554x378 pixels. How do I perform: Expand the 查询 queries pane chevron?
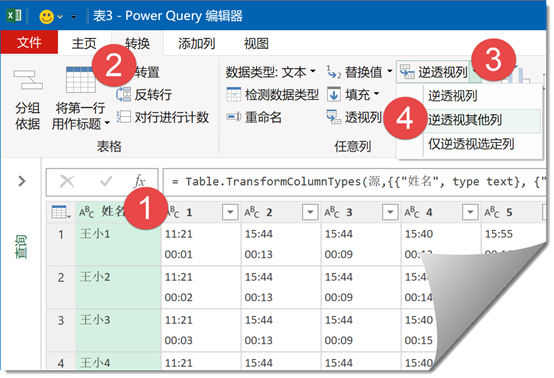pos(22,181)
